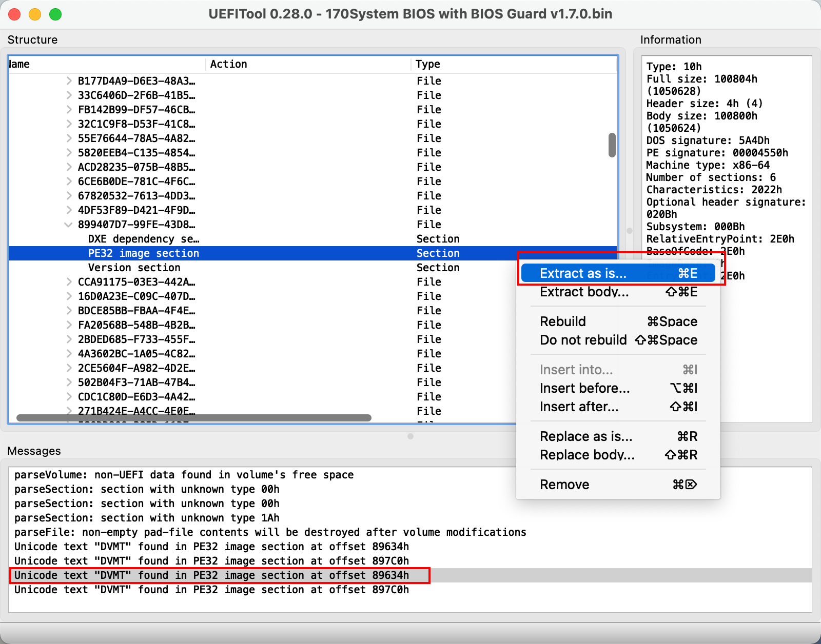Expand the B177D4A9-D6E3-48A3 file node
The height and width of the screenshot is (644, 821).
click(69, 81)
